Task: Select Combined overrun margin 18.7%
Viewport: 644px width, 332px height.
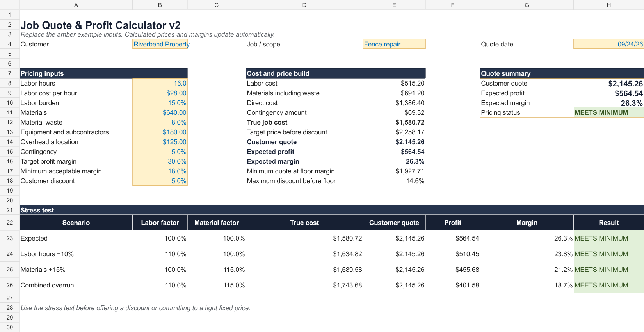Action: pos(527,285)
